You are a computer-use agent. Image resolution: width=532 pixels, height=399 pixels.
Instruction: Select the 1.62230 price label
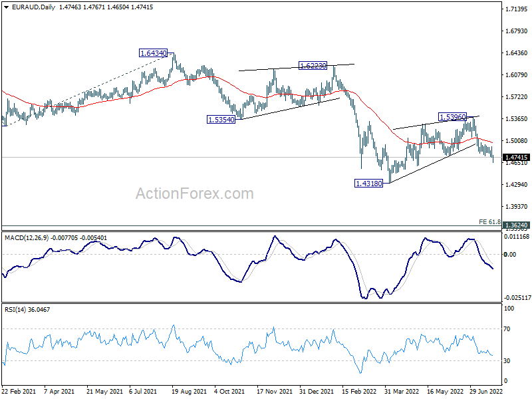(313, 65)
